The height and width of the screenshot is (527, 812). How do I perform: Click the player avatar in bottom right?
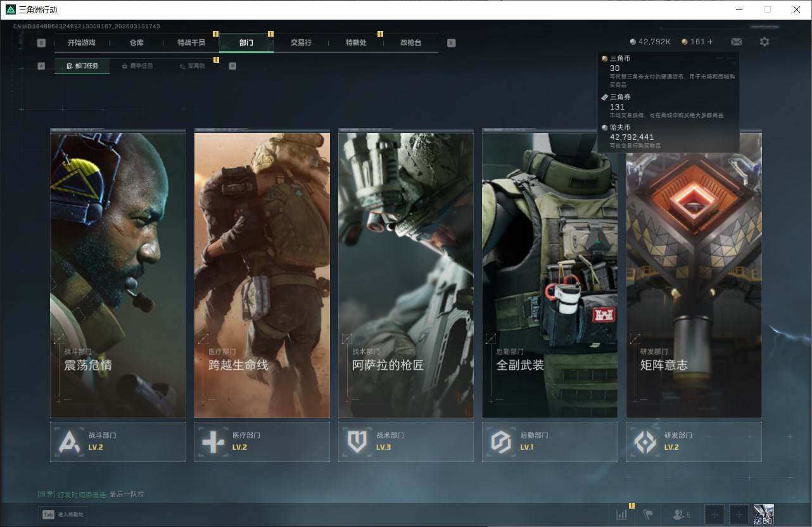(x=763, y=514)
